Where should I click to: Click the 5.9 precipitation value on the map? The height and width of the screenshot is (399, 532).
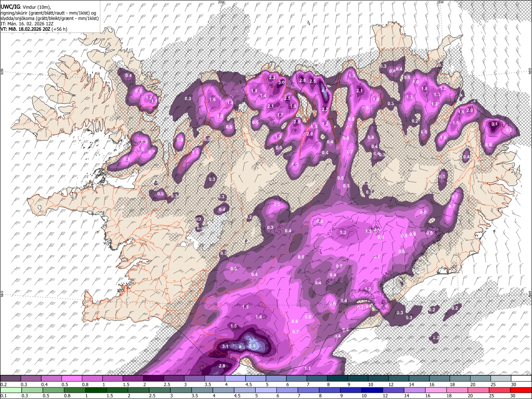252,346
